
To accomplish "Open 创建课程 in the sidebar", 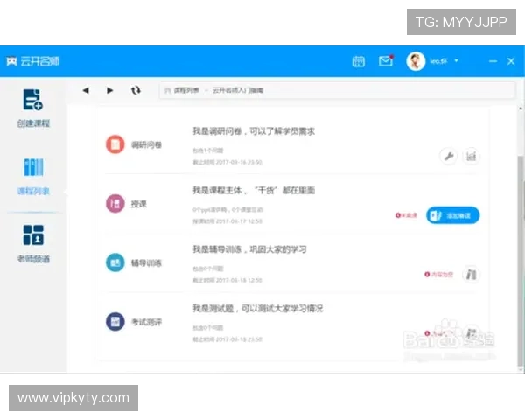I will [x=33, y=108].
